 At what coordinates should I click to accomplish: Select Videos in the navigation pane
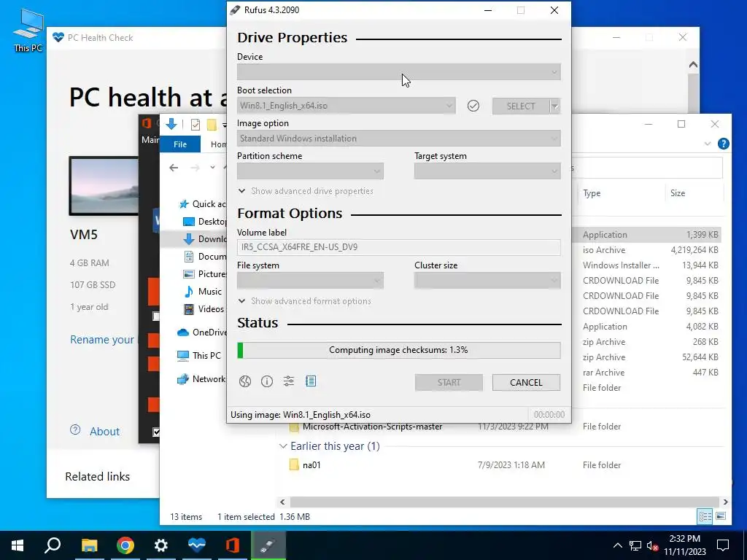(x=204, y=309)
